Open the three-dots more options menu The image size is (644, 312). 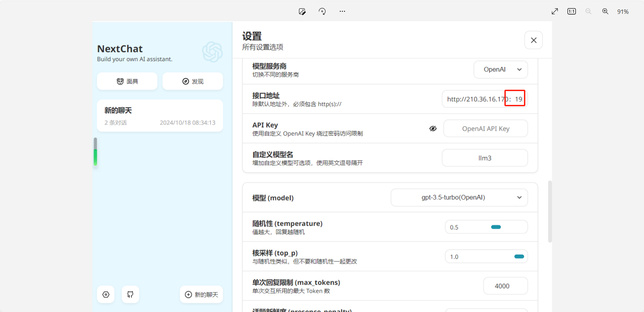click(342, 11)
